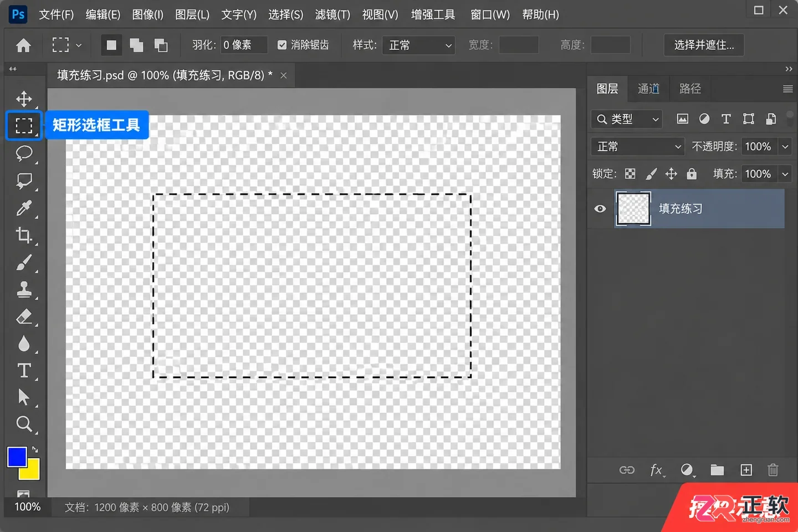798x532 pixels.
Task: Toggle lock image pixels brush icon
Action: coord(651,174)
